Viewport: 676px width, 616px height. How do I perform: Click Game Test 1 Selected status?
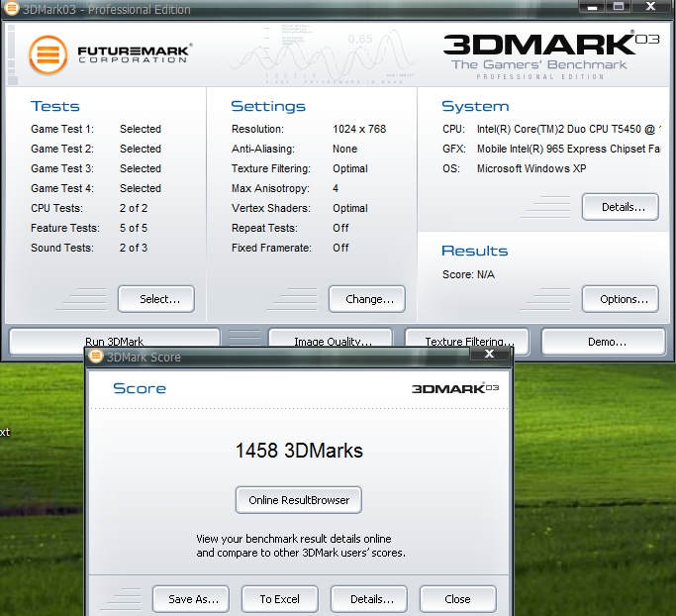click(141, 129)
